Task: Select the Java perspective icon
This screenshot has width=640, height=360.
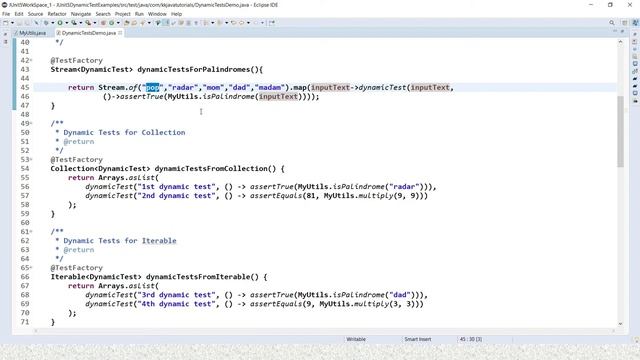Action: point(635,23)
